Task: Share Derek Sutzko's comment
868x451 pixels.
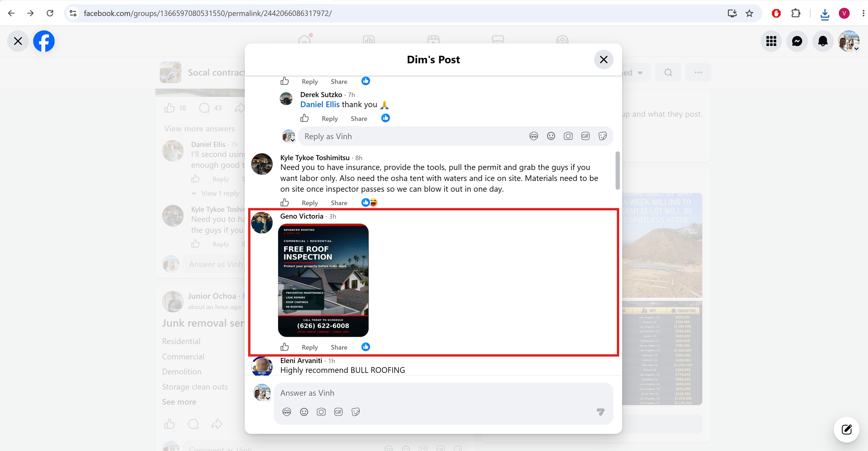Action: tap(359, 118)
